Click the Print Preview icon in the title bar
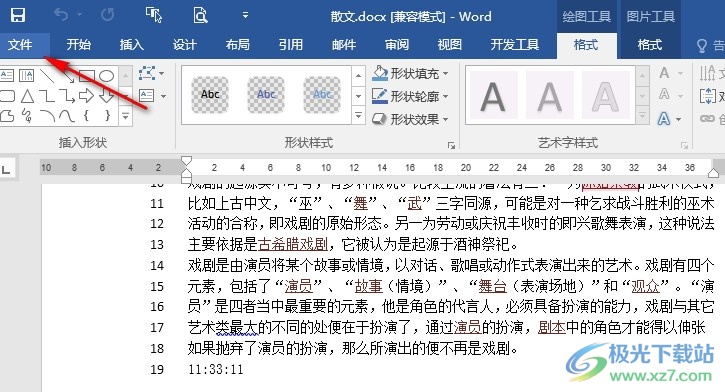The width and height of the screenshot is (725, 392). click(x=200, y=16)
